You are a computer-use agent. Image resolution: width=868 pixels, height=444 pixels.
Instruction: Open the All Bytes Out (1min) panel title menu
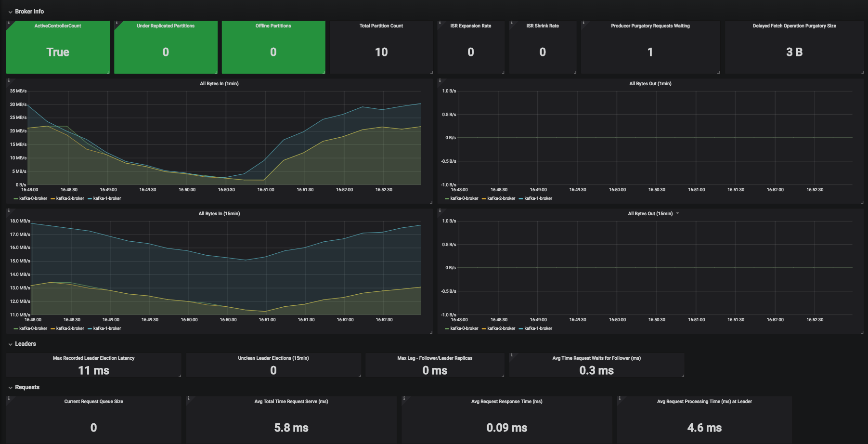(650, 84)
